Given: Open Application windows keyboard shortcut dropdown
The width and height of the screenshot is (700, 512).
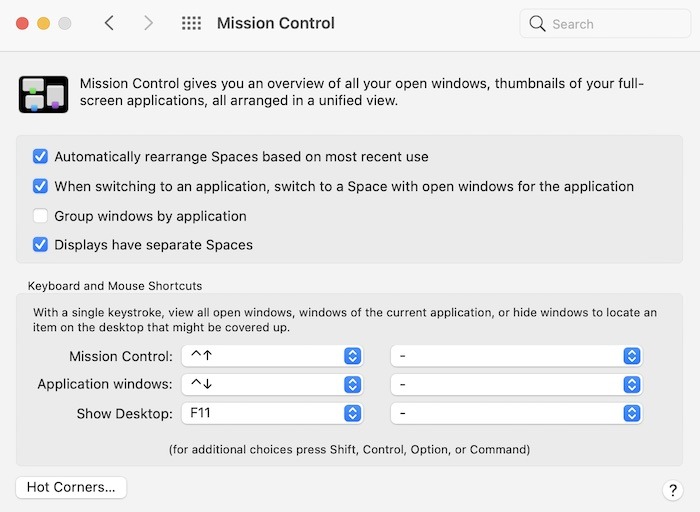Looking at the screenshot, I should 272,384.
